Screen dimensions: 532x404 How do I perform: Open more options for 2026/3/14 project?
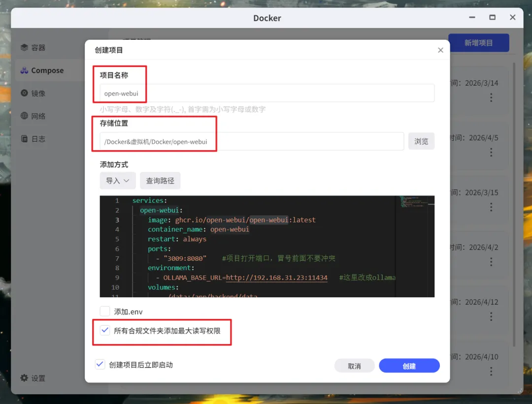pyautogui.click(x=491, y=97)
